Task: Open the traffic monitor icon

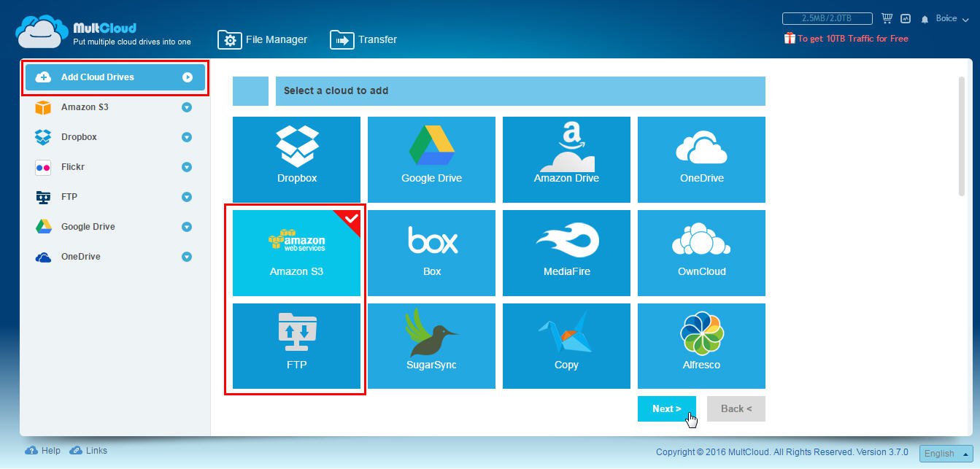Action: click(906, 18)
